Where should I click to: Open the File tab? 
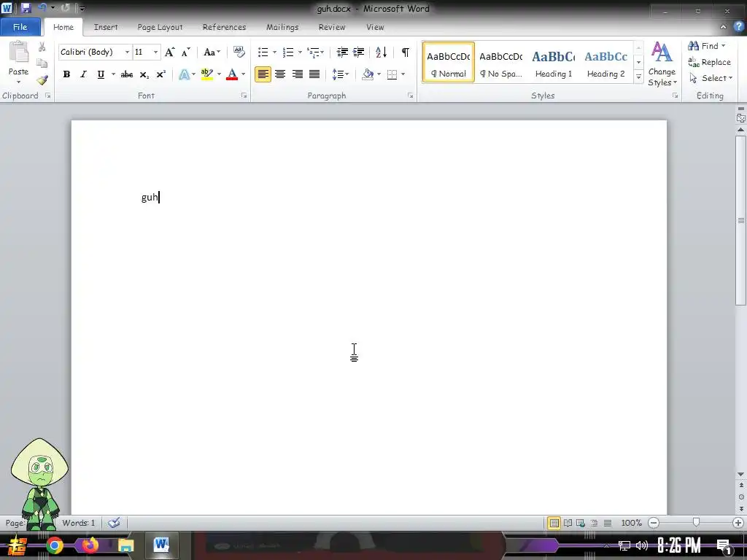tap(20, 27)
